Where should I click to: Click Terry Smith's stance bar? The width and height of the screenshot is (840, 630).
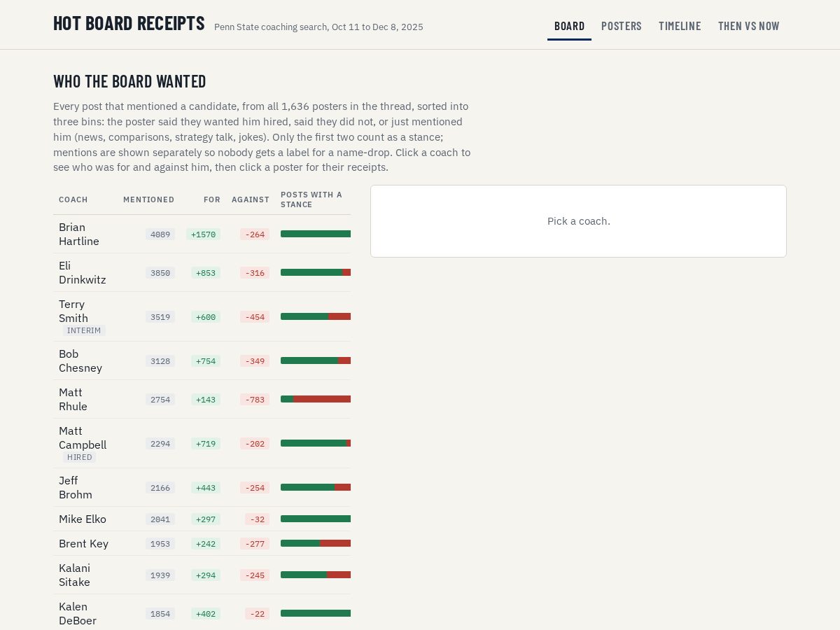click(x=316, y=316)
